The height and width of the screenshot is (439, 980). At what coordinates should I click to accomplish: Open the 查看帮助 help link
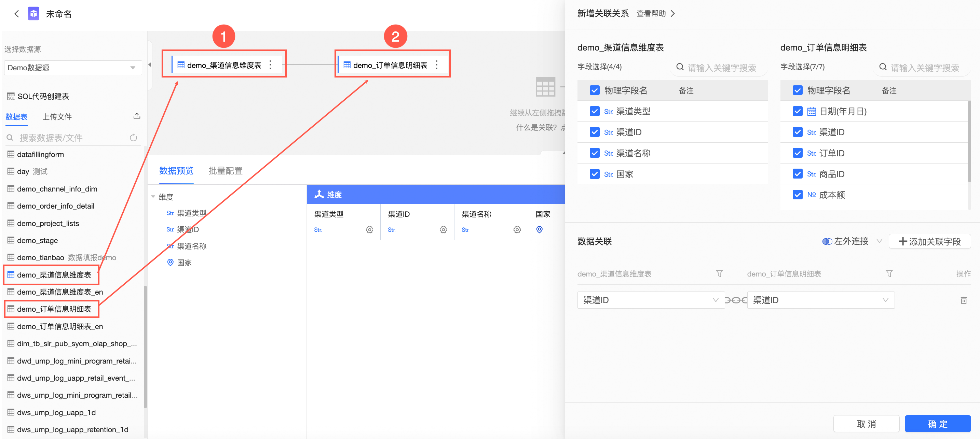pos(651,14)
